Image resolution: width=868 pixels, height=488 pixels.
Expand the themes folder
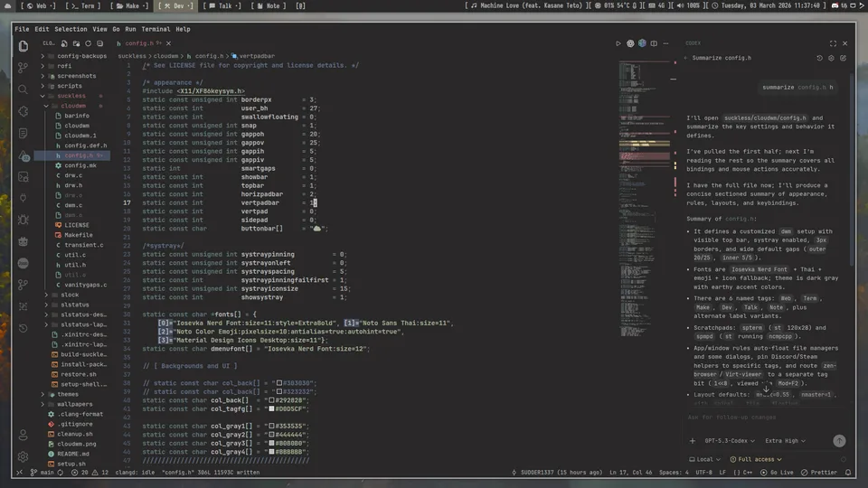[x=74, y=395]
